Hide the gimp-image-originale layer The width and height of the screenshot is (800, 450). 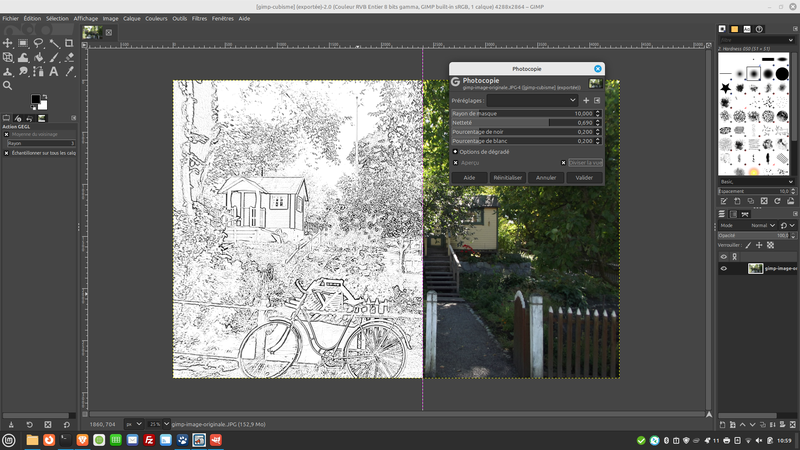point(724,268)
